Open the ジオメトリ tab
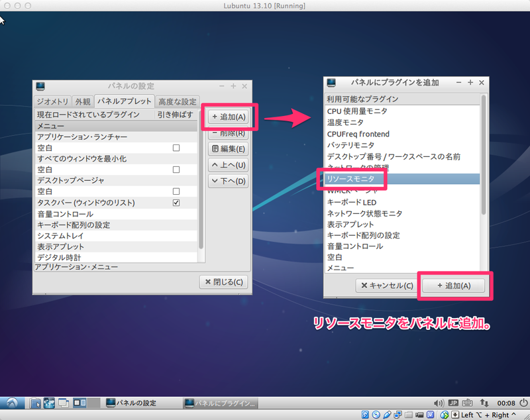 tap(52, 102)
